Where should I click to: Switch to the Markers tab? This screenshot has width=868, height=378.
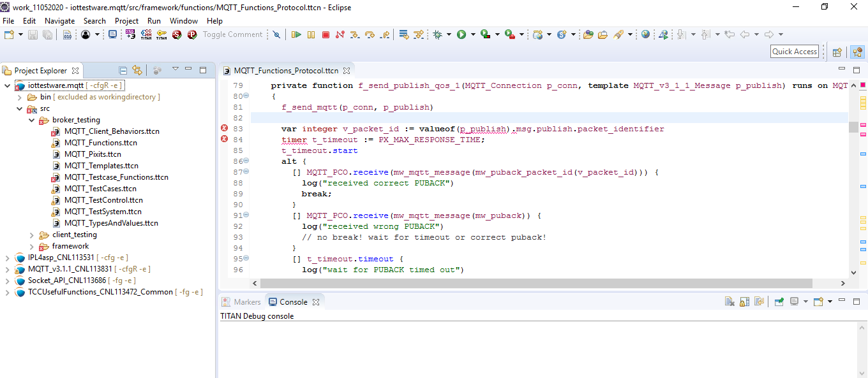(241, 302)
